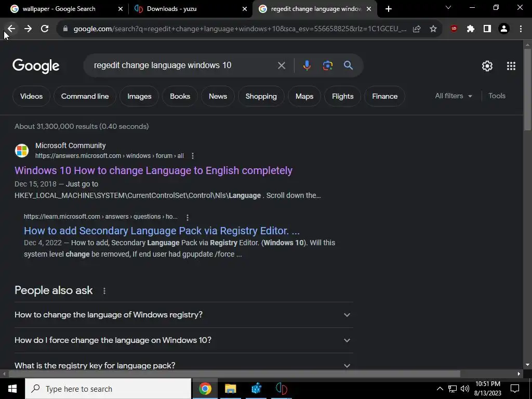Click the Windows taskbar search box
Screen dimensions: 532x399
108,389
